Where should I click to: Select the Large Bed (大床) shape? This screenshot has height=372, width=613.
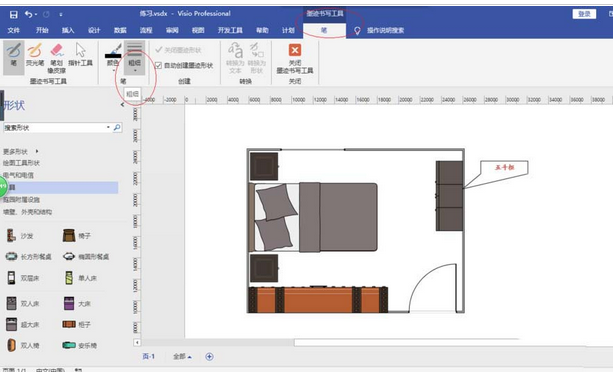[77, 303]
